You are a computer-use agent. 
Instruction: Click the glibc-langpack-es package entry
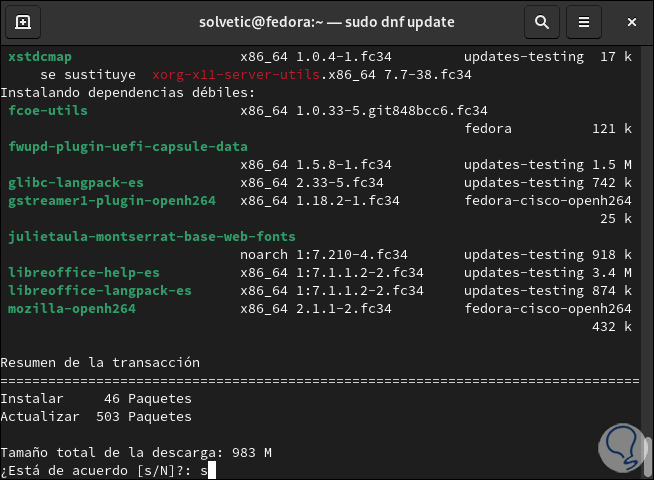click(76, 183)
